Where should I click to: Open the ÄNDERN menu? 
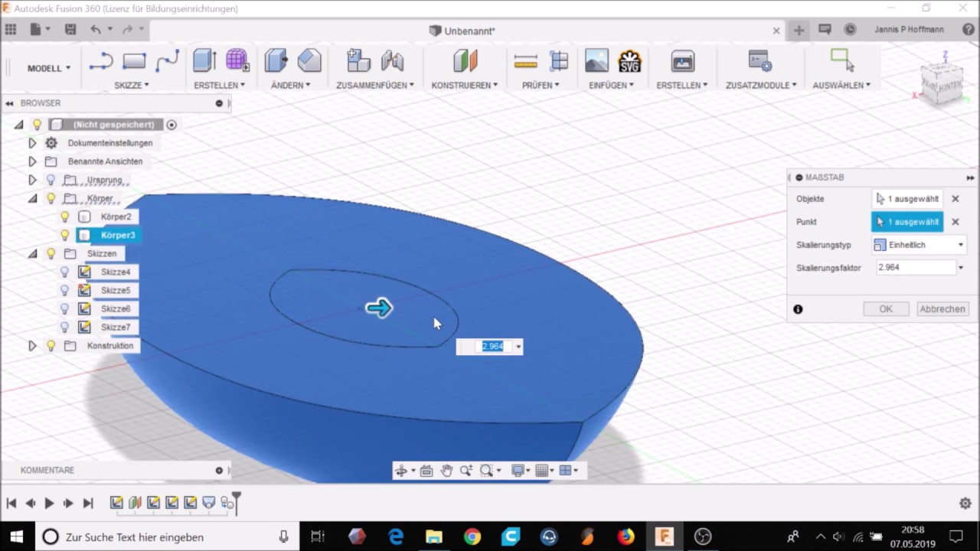291,85
